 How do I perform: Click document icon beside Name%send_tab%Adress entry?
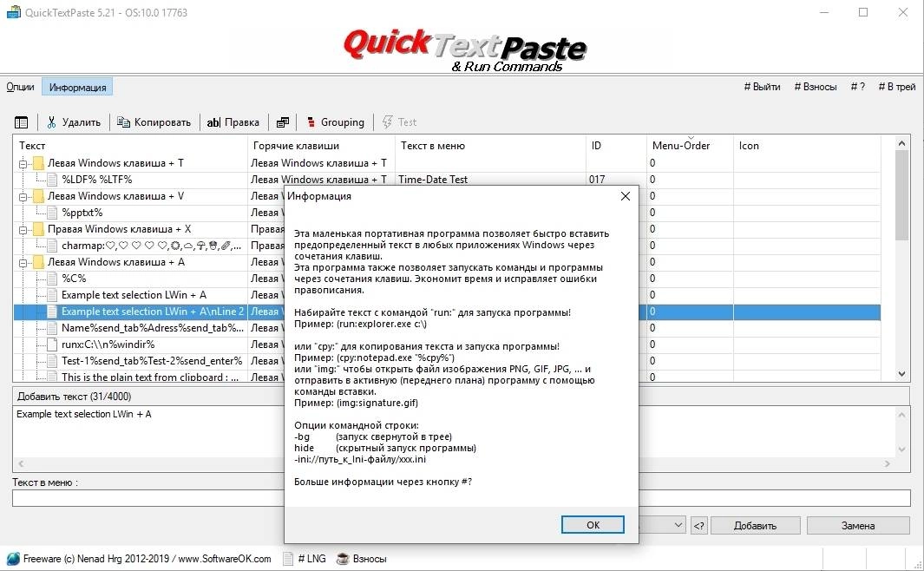[52, 328]
